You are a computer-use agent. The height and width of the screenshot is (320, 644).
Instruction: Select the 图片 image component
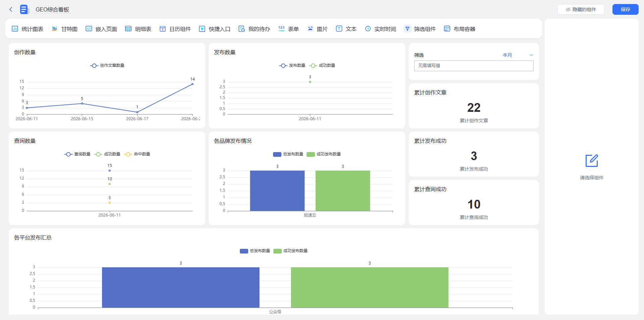[317, 29]
